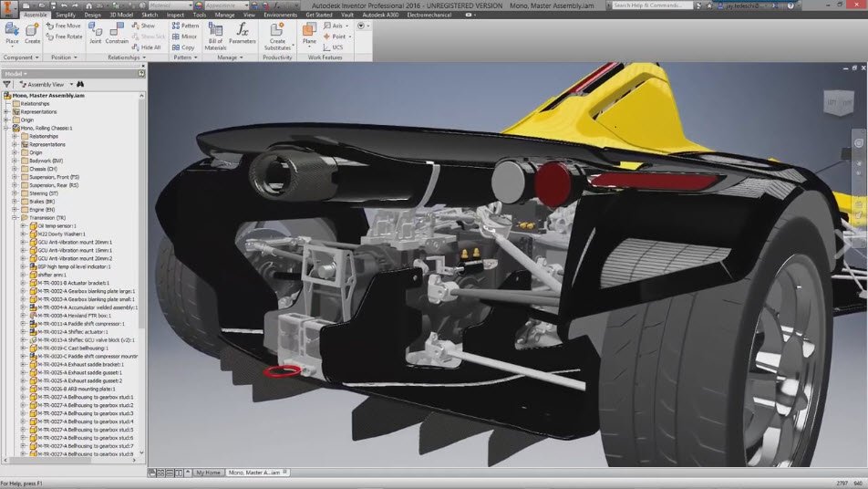Viewport: 868px width, 489px height.
Task: Expand the Engine (EN) folder
Action: tap(15, 210)
